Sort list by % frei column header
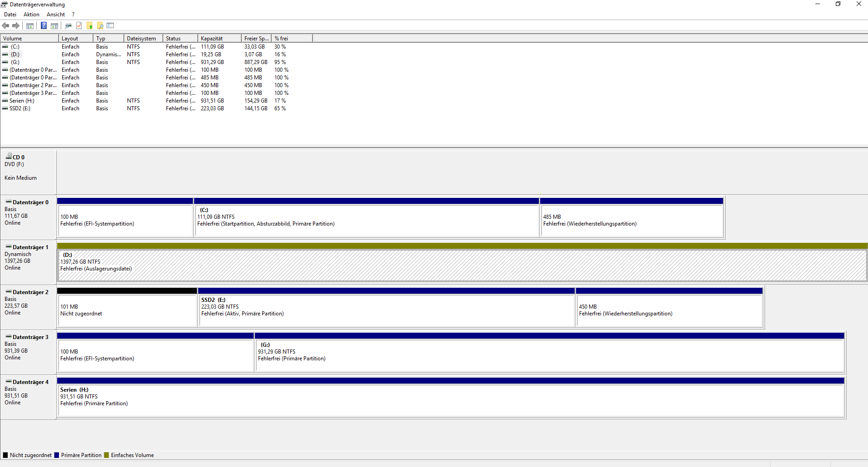This screenshot has height=467, width=868. pos(292,39)
